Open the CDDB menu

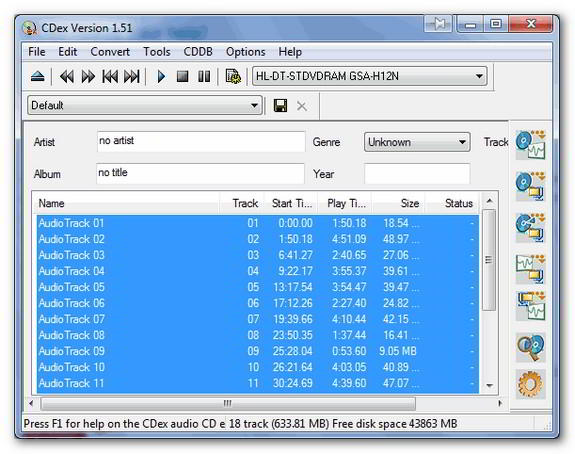pos(198,52)
